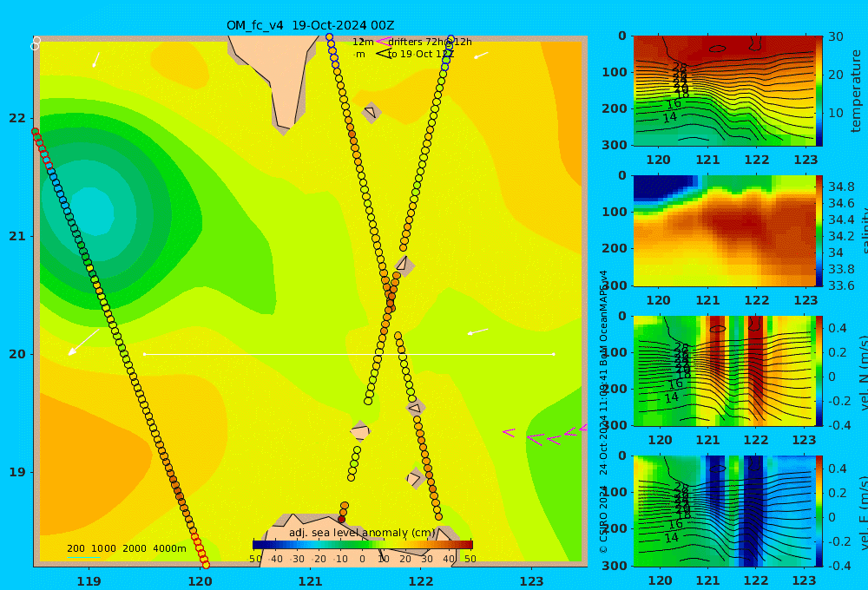
Task: Click the depth legend '200 1000 2000 4000m'
Action: 126,548
